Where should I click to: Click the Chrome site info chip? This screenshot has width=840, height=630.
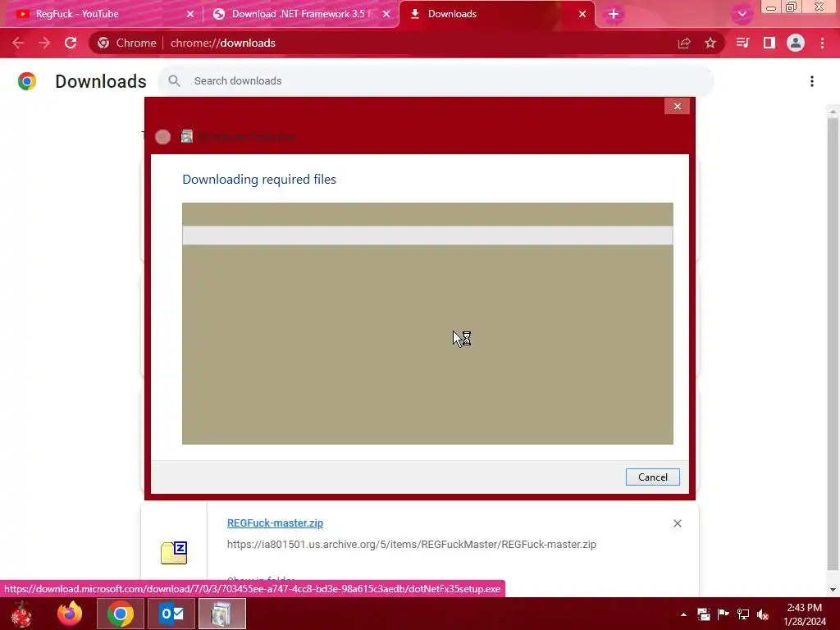coord(127,43)
